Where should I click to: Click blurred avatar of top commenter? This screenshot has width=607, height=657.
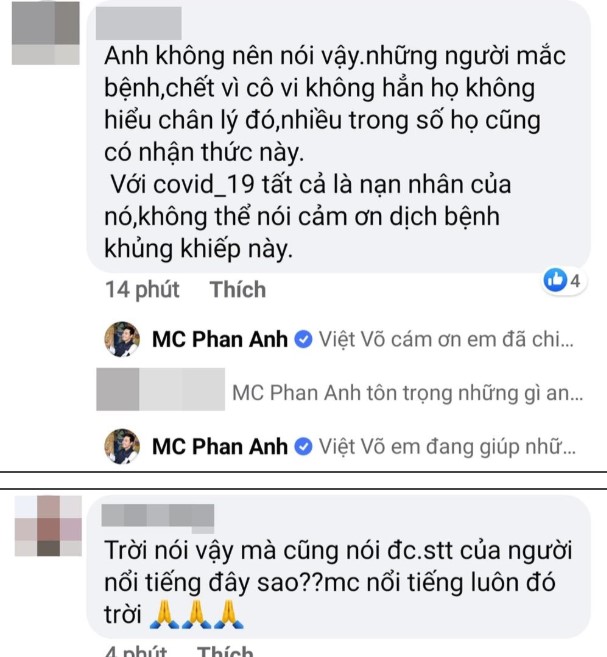46,33
